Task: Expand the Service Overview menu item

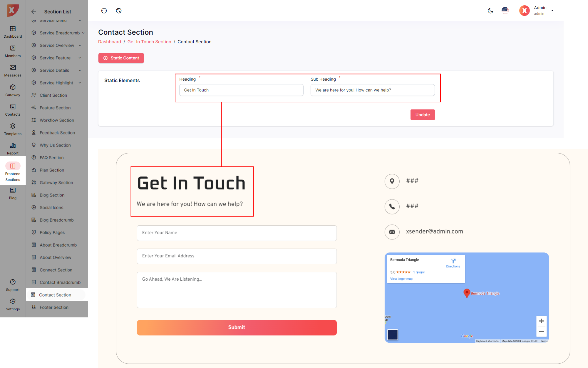Action: coord(57,46)
